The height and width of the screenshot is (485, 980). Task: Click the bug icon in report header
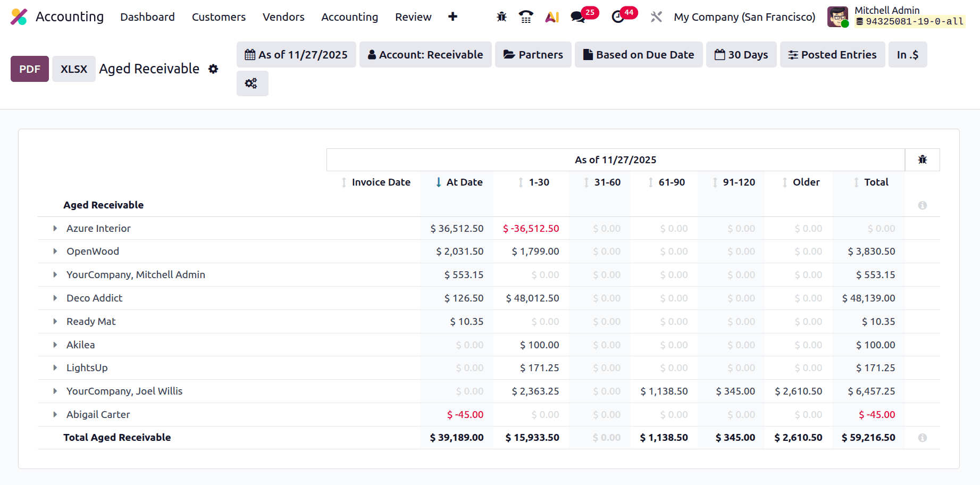coord(923,160)
